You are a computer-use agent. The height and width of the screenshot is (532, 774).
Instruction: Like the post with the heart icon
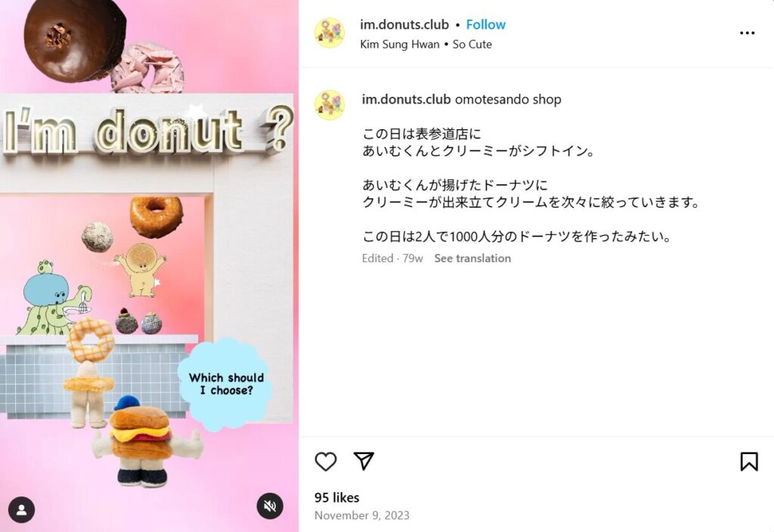click(326, 462)
